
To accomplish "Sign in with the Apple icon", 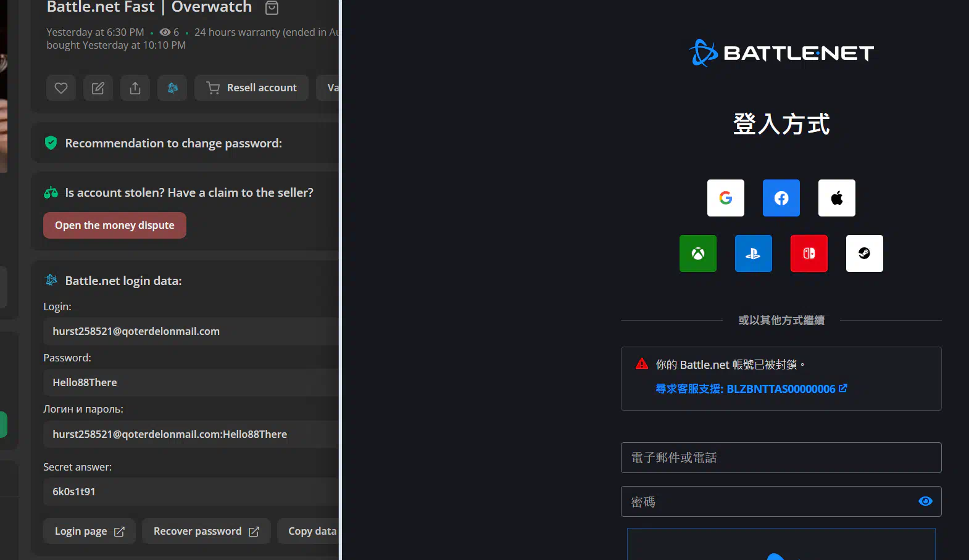I will click(x=837, y=198).
